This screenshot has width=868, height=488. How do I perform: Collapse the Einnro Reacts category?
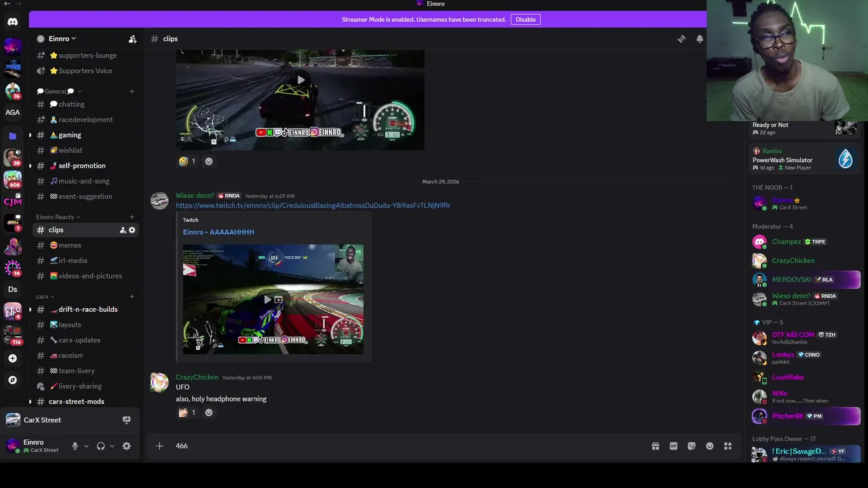click(x=58, y=218)
